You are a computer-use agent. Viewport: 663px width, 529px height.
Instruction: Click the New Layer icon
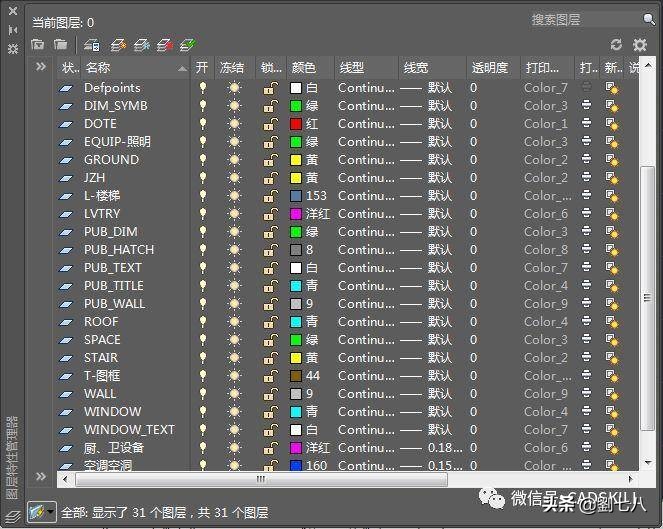tap(118, 44)
